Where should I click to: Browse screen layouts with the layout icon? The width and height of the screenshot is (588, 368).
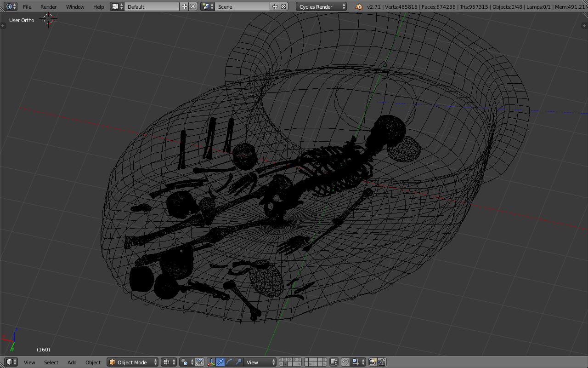point(118,6)
